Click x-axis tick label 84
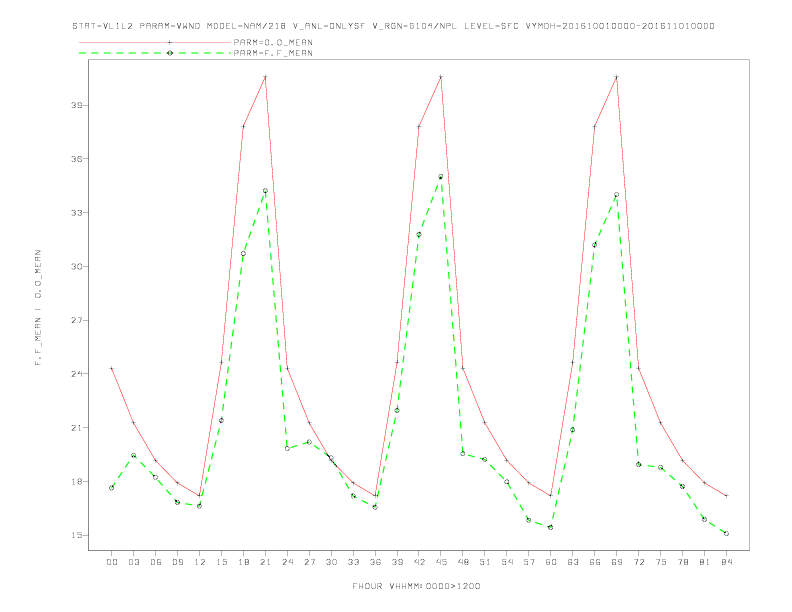 point(726,562)
